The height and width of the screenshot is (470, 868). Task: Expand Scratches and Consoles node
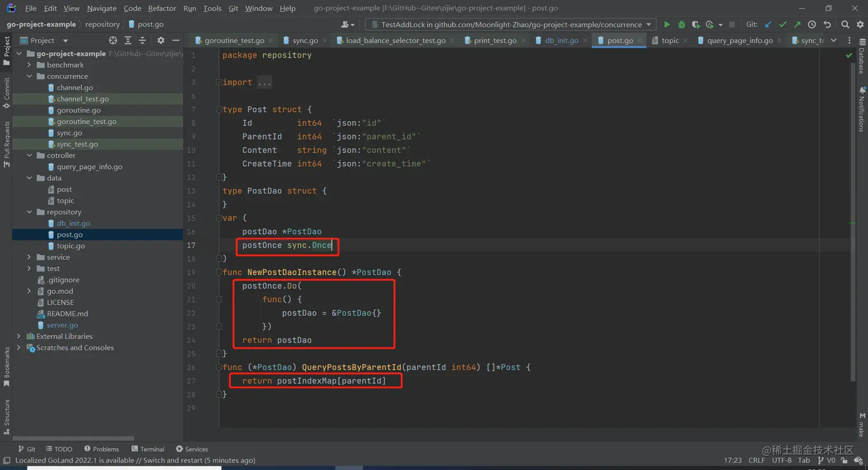19,348
